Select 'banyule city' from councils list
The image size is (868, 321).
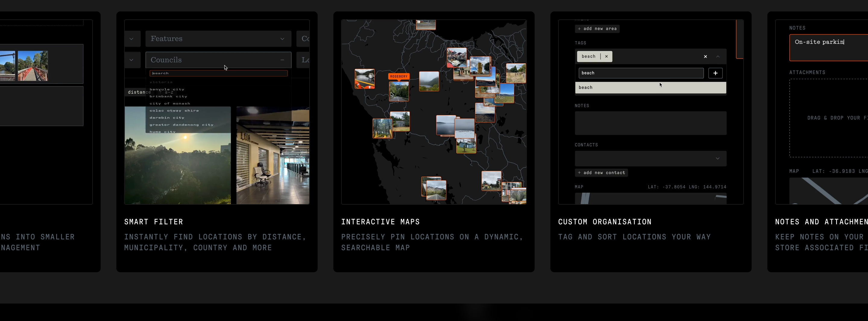coord(167,90)
